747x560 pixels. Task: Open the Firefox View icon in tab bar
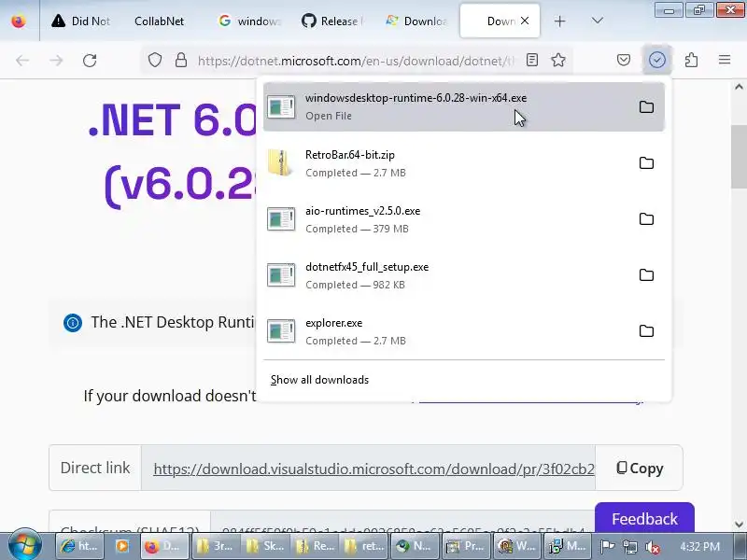click(x=19, y=21)
